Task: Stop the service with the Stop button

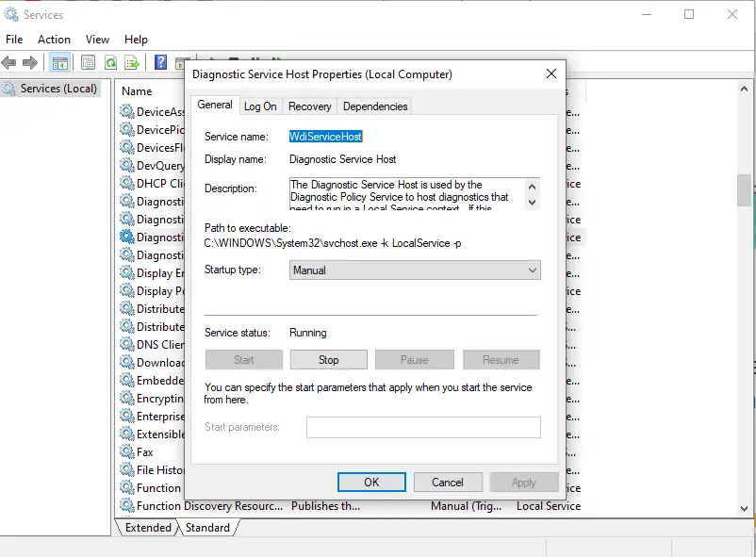Action: pyautogui.click(x=328, y=360)
